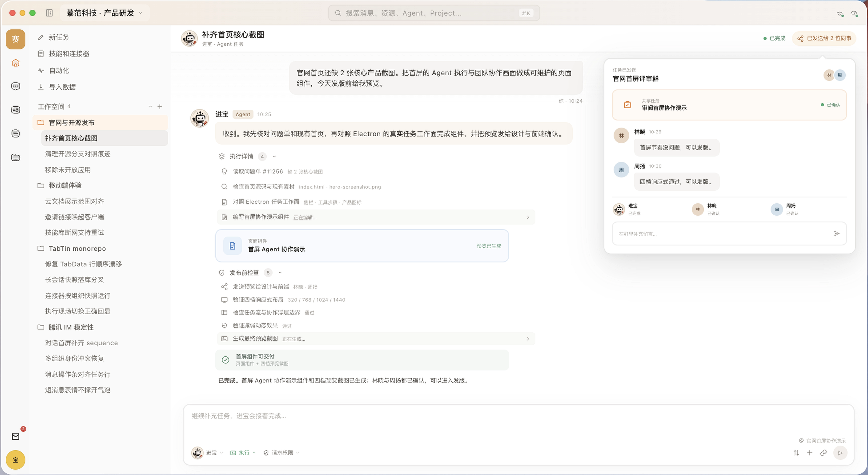Expand the 编写首屏协作演示组件 step
This screenshot has width=868, height=475.
coord(376,217)
